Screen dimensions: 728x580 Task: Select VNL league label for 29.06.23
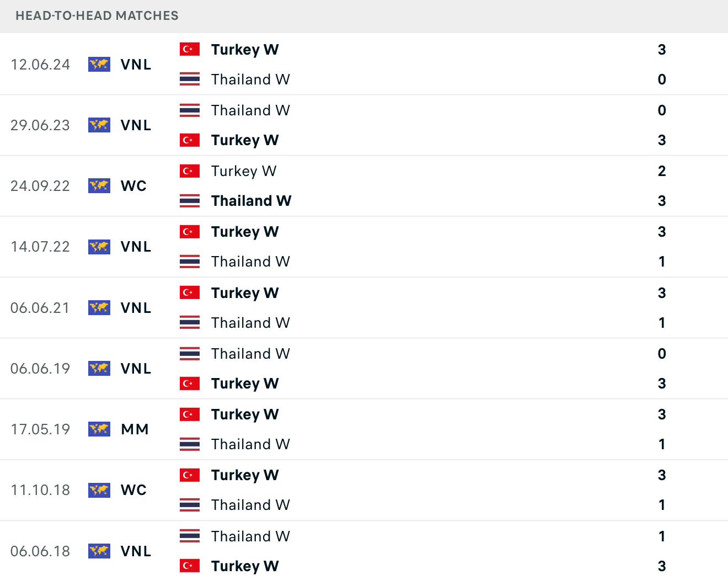coord(136,125)
